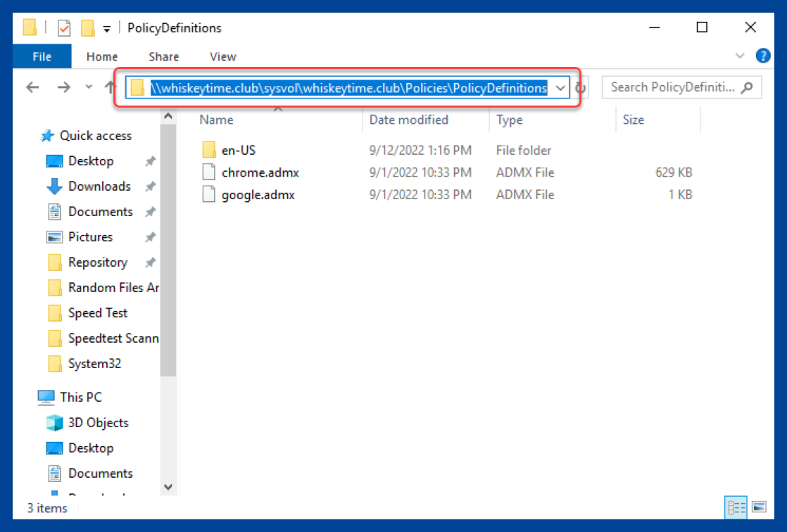Select This PC in navigation pane

[81, 398]
